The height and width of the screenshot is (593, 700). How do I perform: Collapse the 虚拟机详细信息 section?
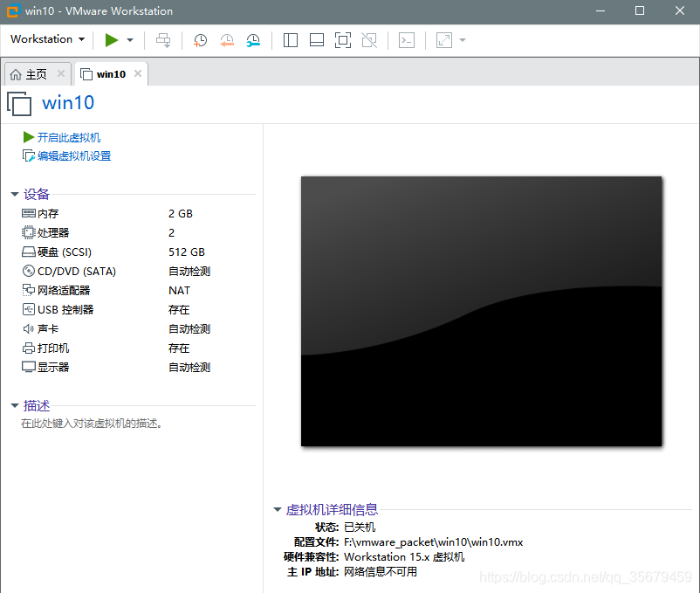(x=278, y=509)
